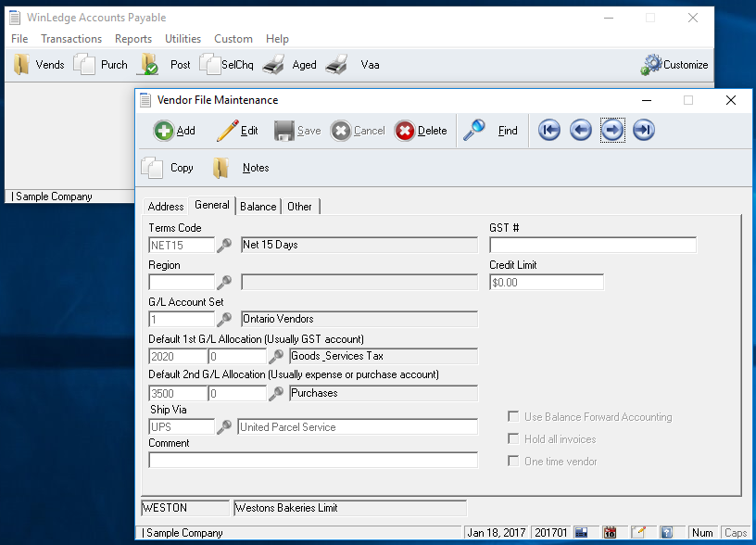Click the Edit pencil icon

(x=227, y=131)
